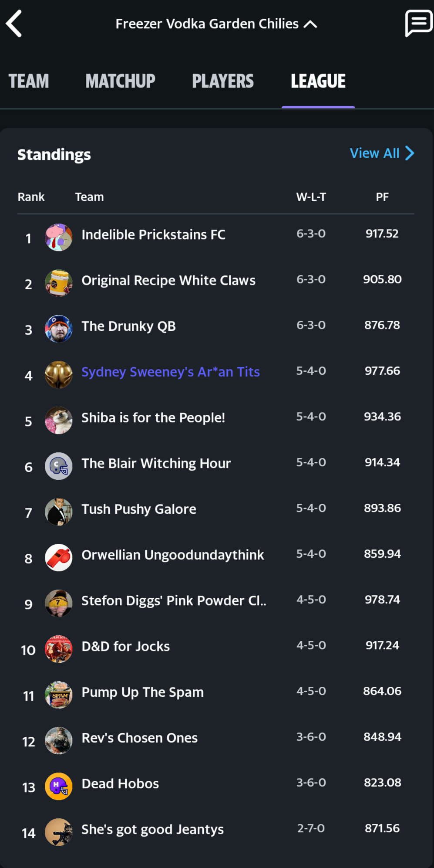Open Sydney Sweeney's team name link
434x868 pixels.
pyautogui.click(x=171, y=372)
